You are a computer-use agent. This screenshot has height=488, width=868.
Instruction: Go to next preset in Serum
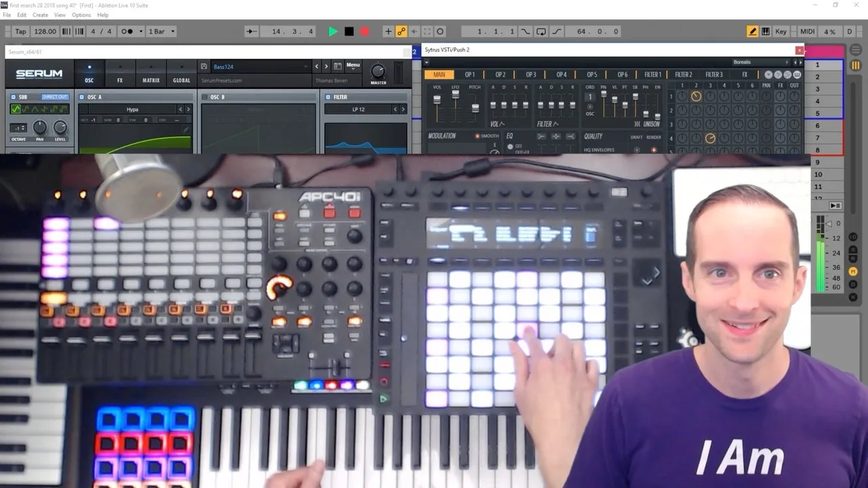[x=327, y=66]
